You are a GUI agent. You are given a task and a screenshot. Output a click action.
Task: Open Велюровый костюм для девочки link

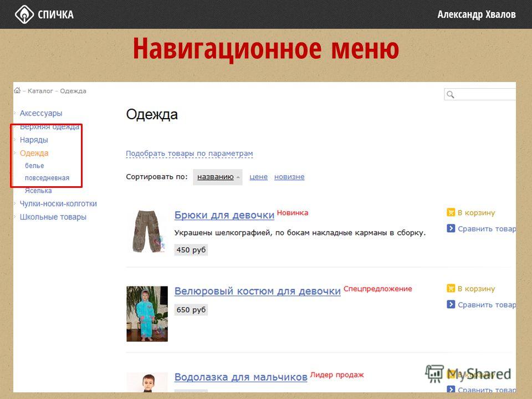tap(258, 291)
